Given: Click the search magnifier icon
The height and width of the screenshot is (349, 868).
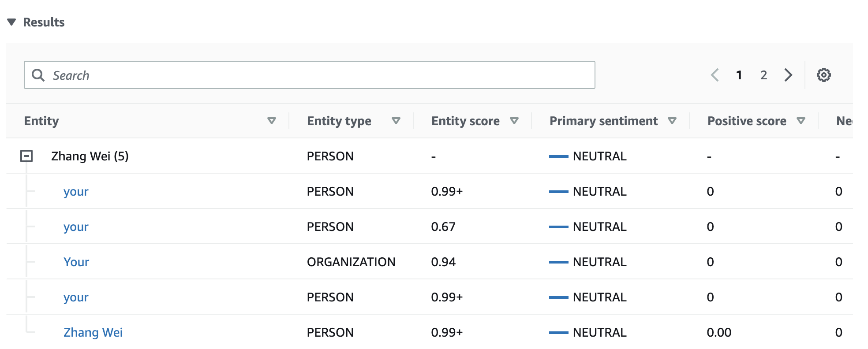Looking at the screenshot, I should (38, 75).
